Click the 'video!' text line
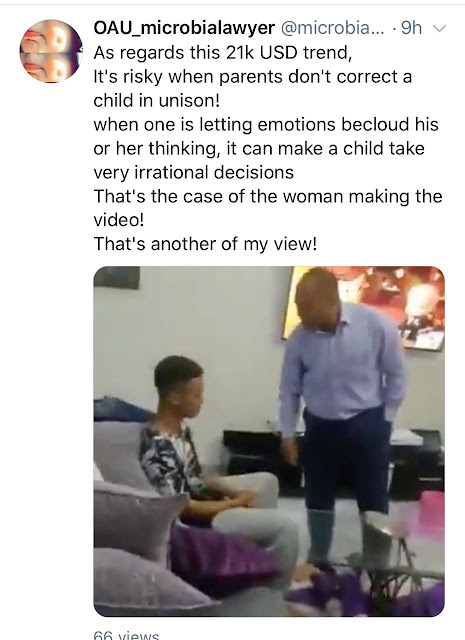Screen dimensions: 465x640 tap(119, 220)
